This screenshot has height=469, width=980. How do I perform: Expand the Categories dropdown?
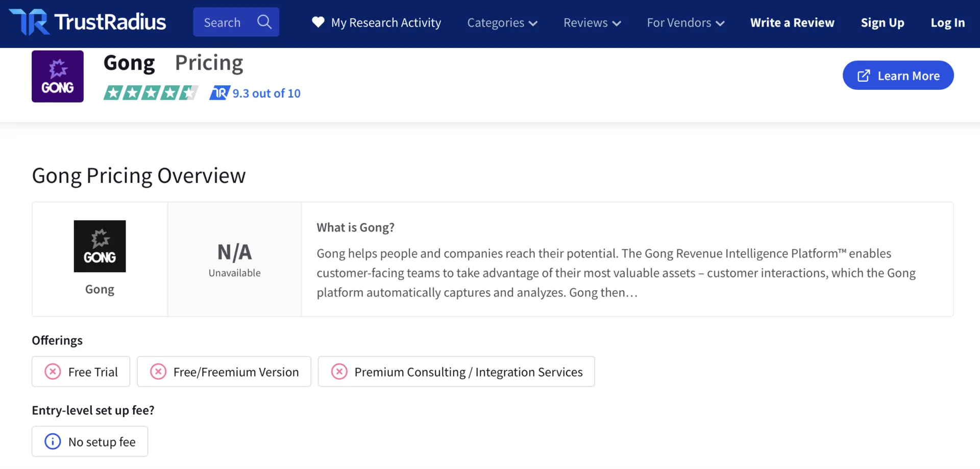pyautogui.click(x=502, y=22)
